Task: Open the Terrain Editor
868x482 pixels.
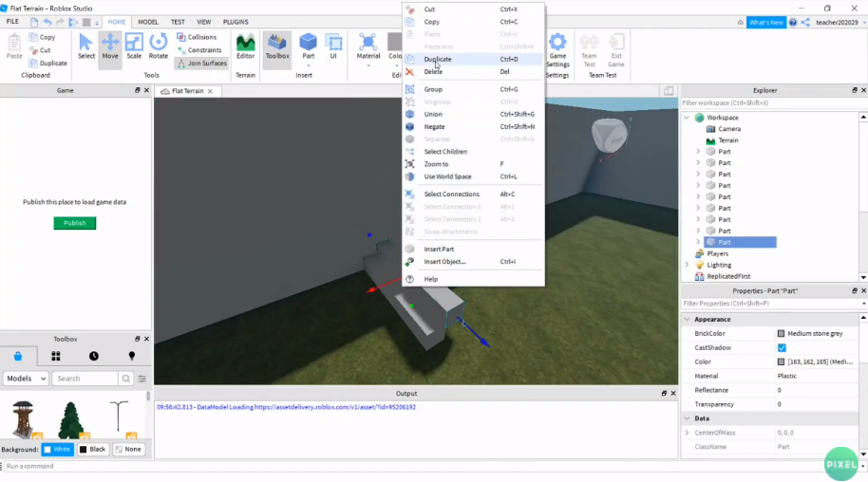Action: tap(245, 46)
